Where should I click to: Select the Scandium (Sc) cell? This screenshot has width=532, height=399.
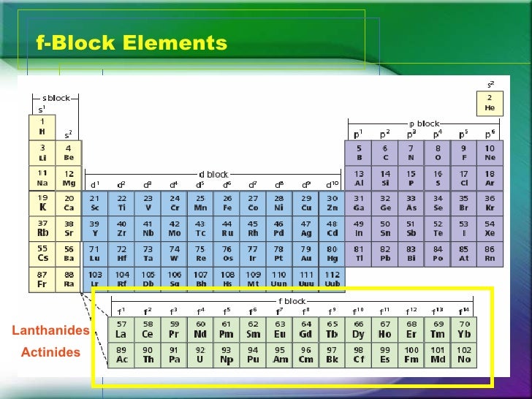(95, 204)
